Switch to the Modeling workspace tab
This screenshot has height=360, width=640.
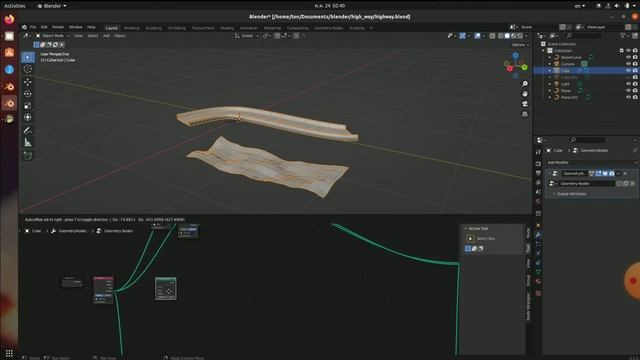tap(131, 28)
